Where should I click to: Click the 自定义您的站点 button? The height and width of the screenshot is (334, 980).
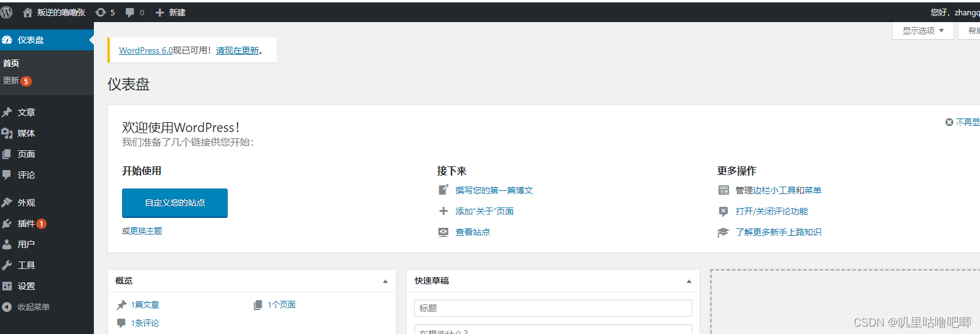click(175, 203)
